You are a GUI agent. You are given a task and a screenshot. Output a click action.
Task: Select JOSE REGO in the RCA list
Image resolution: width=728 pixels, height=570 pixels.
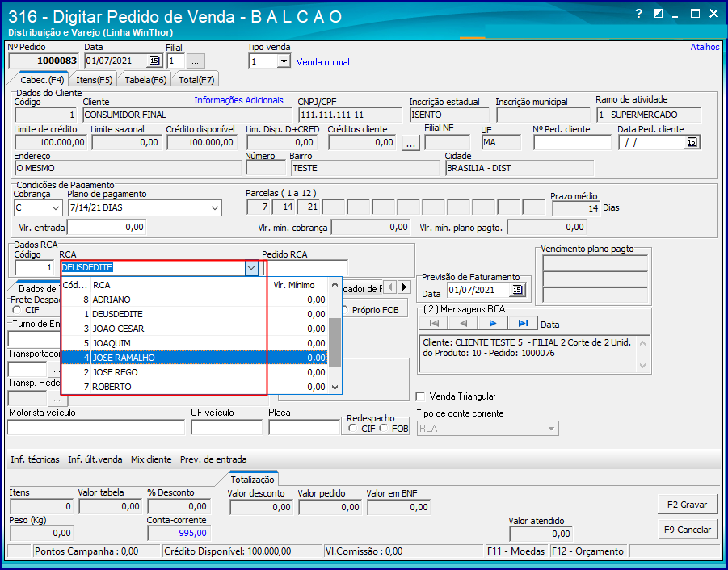(x=194, y=372)
